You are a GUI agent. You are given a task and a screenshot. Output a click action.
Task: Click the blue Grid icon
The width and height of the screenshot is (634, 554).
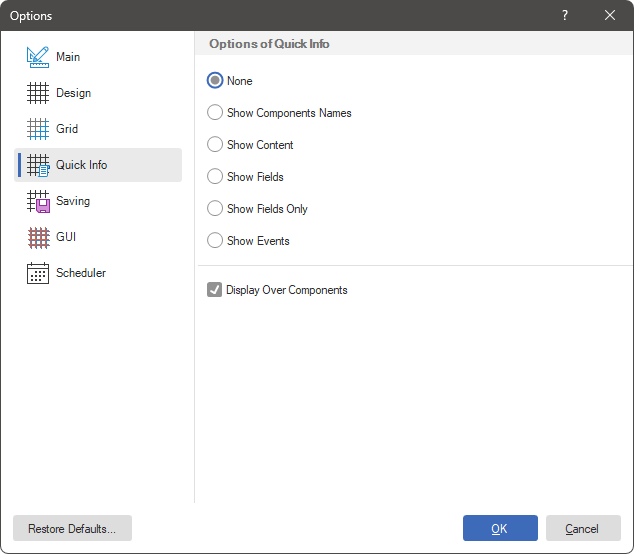click(x=38, y=129)
